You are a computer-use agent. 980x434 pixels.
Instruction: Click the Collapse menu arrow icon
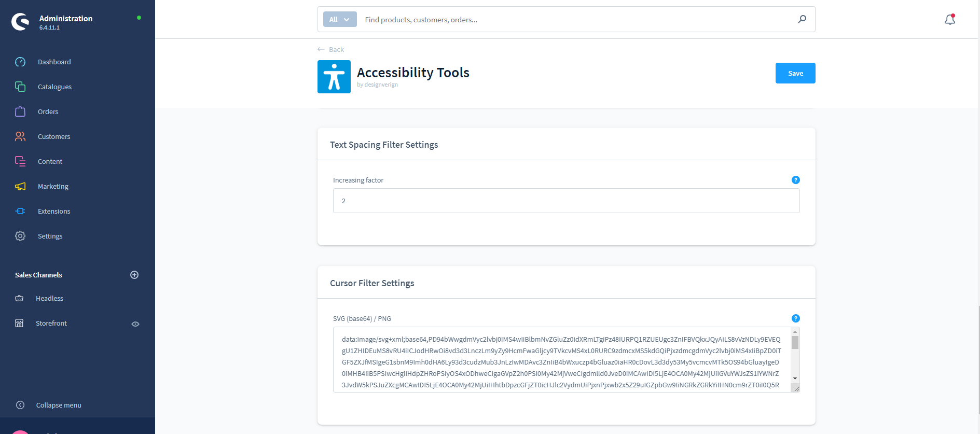pos(20,405)
